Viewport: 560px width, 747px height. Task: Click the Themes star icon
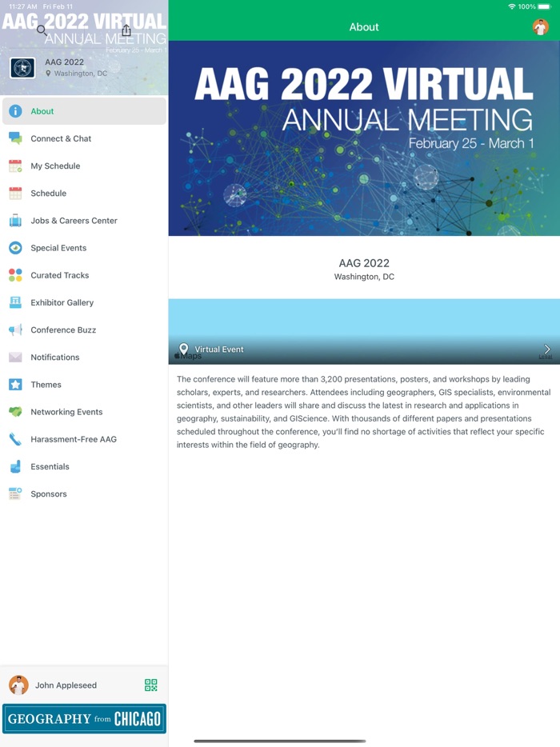point(15,385)
